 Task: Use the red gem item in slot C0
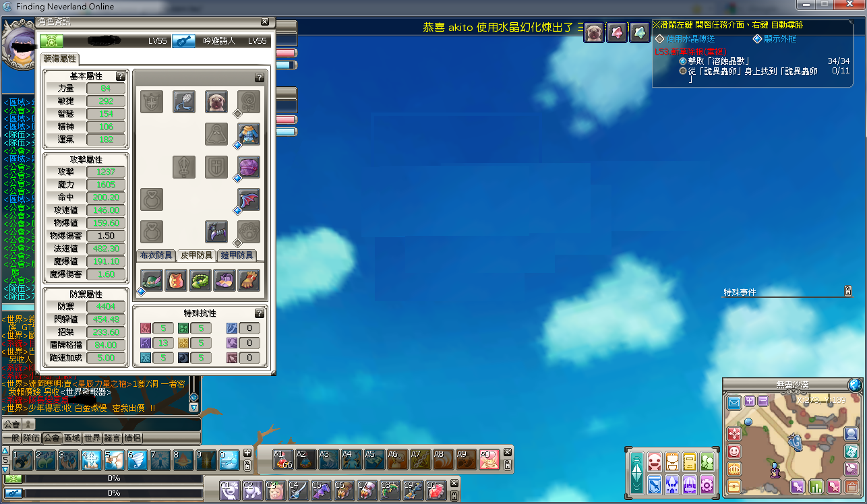(x=437, y=490)
